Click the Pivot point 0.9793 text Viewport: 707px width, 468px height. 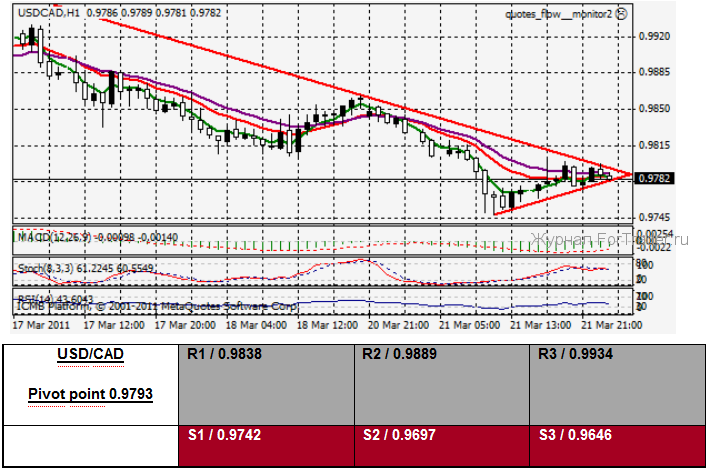[x=90, y=394]
